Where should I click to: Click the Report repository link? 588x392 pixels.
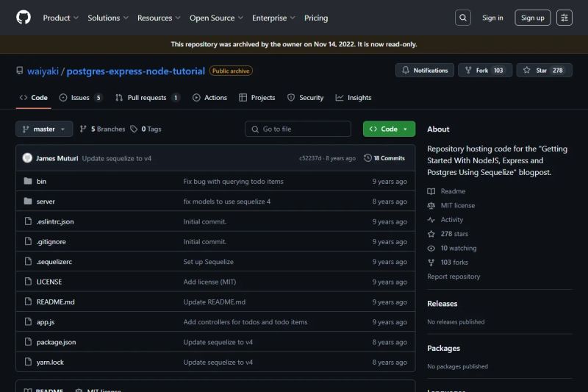[453, 277]
